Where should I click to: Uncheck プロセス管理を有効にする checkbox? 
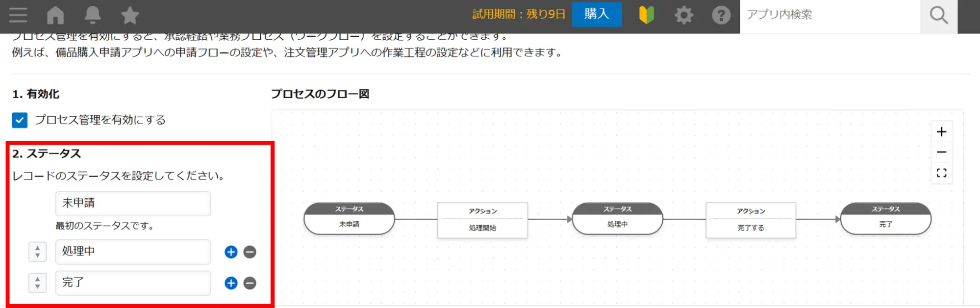(20, 120)
